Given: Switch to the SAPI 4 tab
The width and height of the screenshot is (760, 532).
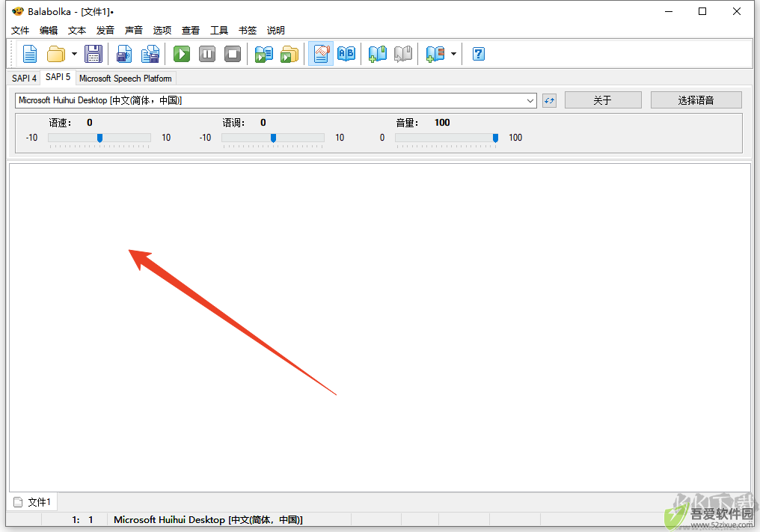Looking at the screenshot, I should pos(24,78).
